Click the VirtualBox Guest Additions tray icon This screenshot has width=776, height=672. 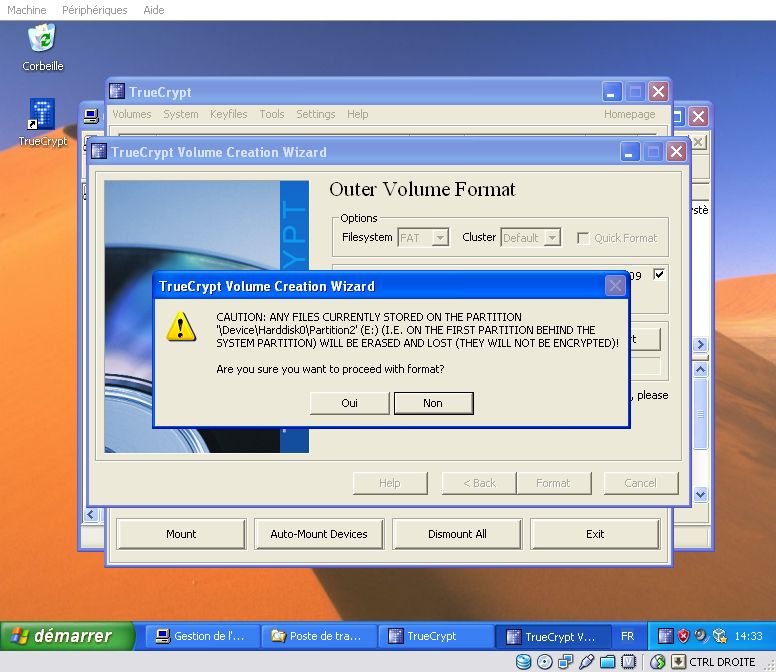tap(719, 636)
